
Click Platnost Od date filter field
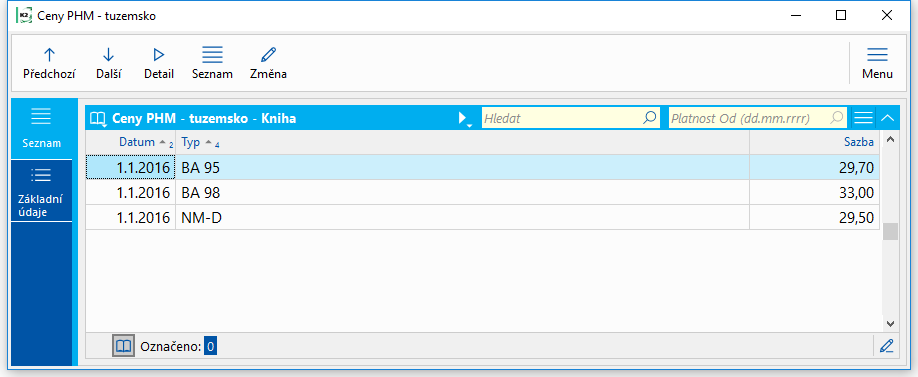[x=758, y=118]
